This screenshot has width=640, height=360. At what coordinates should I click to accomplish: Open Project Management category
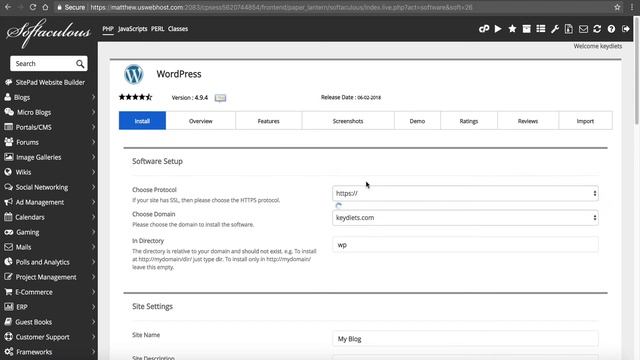[x=46, y=277]
